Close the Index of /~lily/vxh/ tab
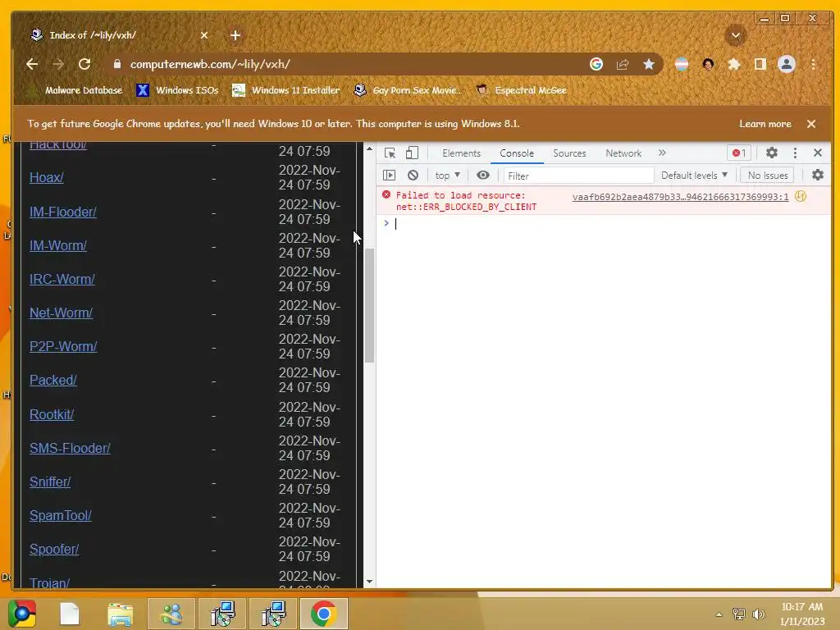The image size is (840, 630). [204, 35]
